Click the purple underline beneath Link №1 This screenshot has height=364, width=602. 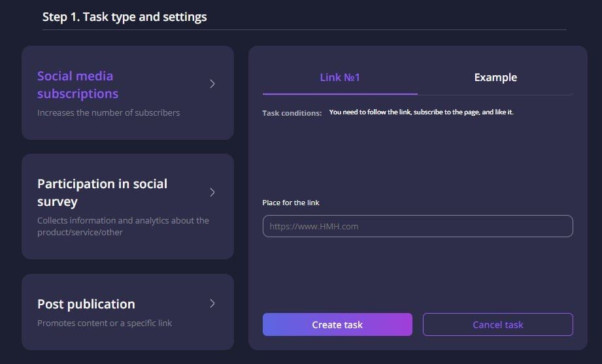pos(340,94)
